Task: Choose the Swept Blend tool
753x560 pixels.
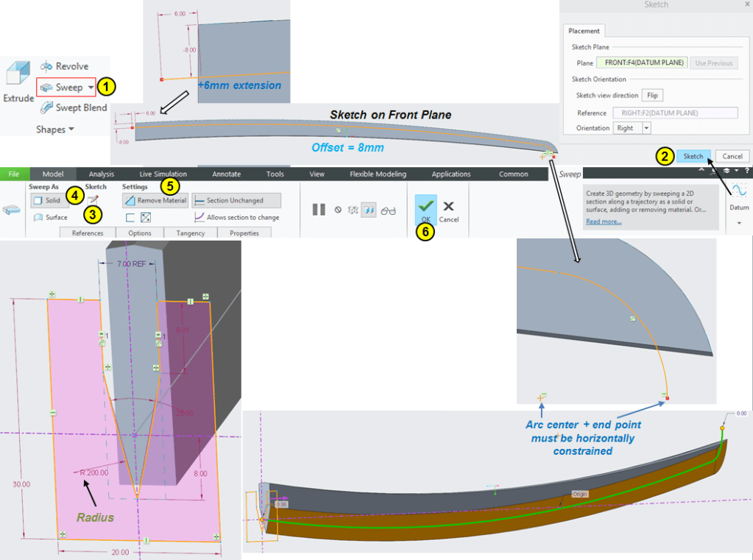Action: click(x=74, y=108)
